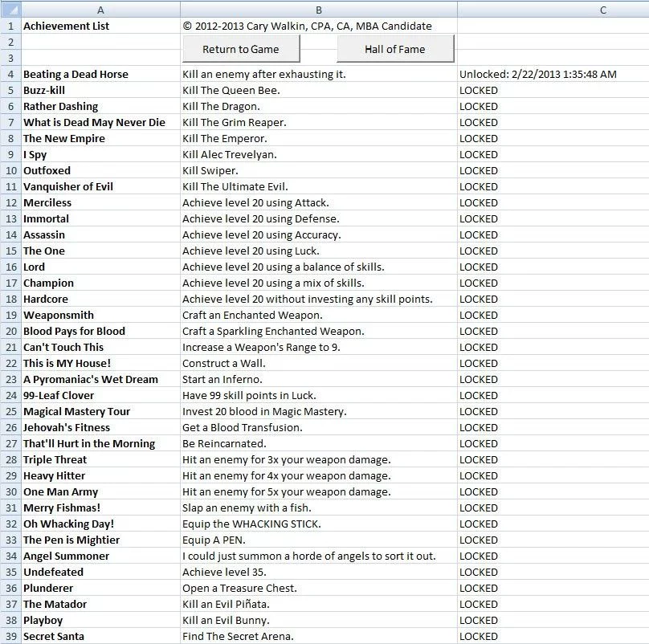This screenshot has width=649, height=644.
Task: Click the Return to Game button
Action: (x=241, y=49)
